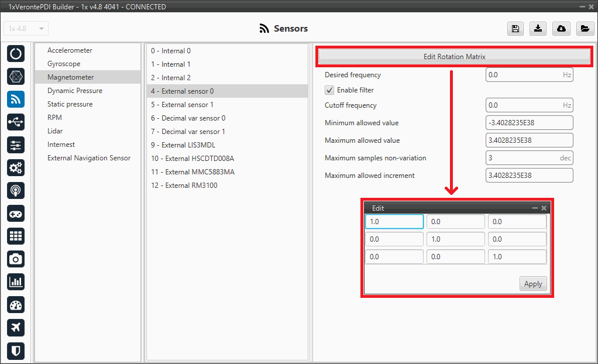
Task: Open the camera section in sidebar
Action: coord(16,259)
